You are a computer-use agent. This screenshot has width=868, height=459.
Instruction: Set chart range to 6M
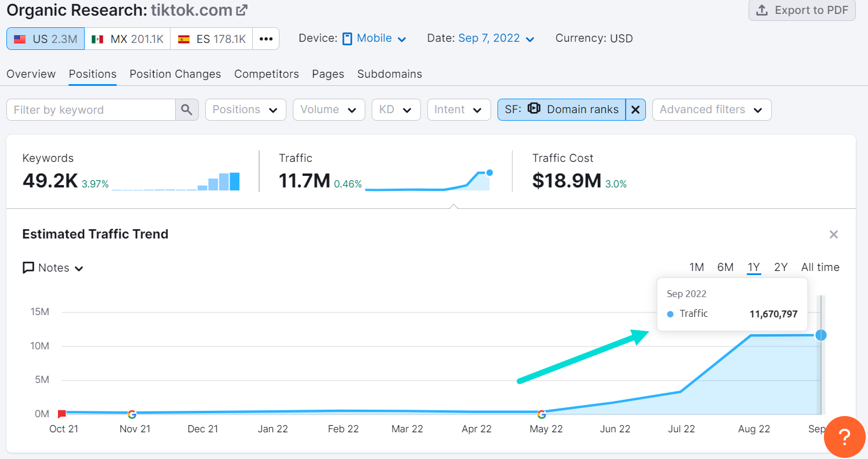tap(725, 268)
